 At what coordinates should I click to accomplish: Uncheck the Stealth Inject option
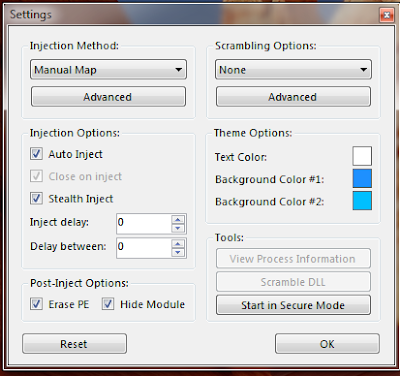click(36, 198)
